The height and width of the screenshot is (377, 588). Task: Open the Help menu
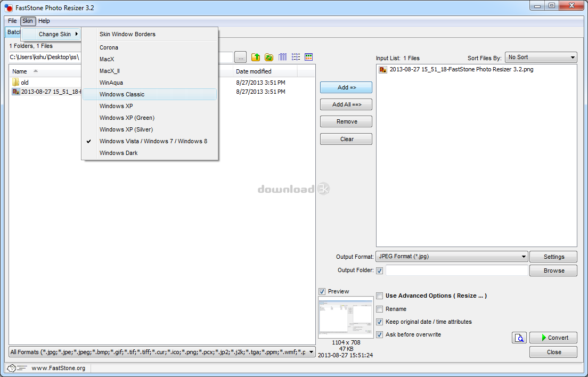44,21
